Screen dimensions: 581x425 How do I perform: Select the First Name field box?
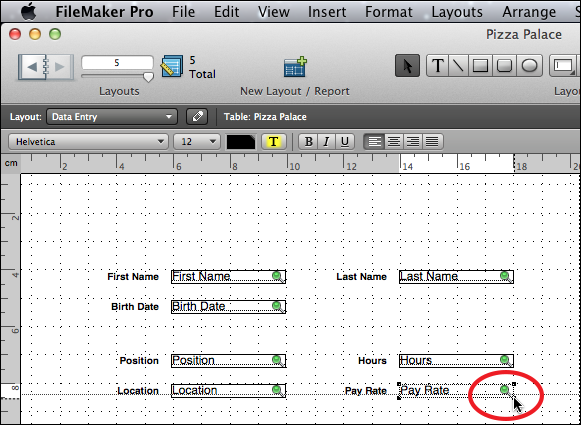[228, 277]
